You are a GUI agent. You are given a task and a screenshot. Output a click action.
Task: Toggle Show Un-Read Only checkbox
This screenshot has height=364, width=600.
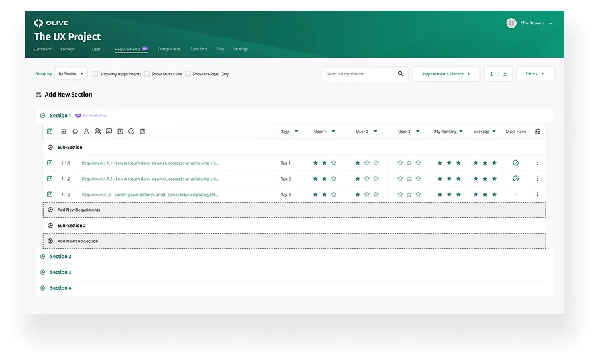(188, 74)
